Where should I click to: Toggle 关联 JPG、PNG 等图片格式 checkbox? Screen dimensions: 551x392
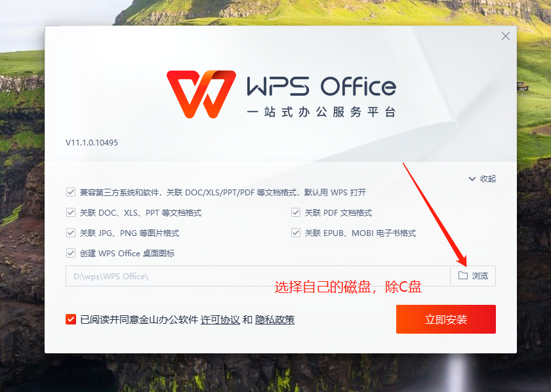click(x=71, y=233)
